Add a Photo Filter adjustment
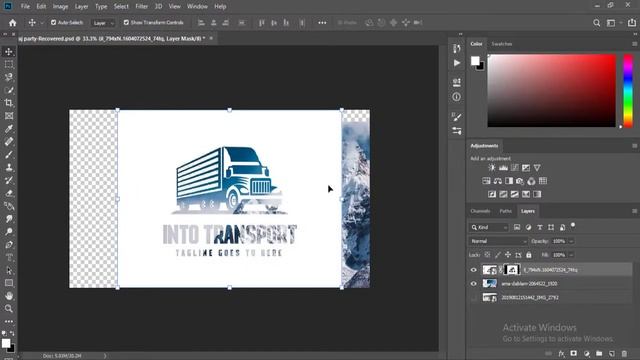This screenshot has height=360, width=640. pyautogui.click(x=520, y=181)
